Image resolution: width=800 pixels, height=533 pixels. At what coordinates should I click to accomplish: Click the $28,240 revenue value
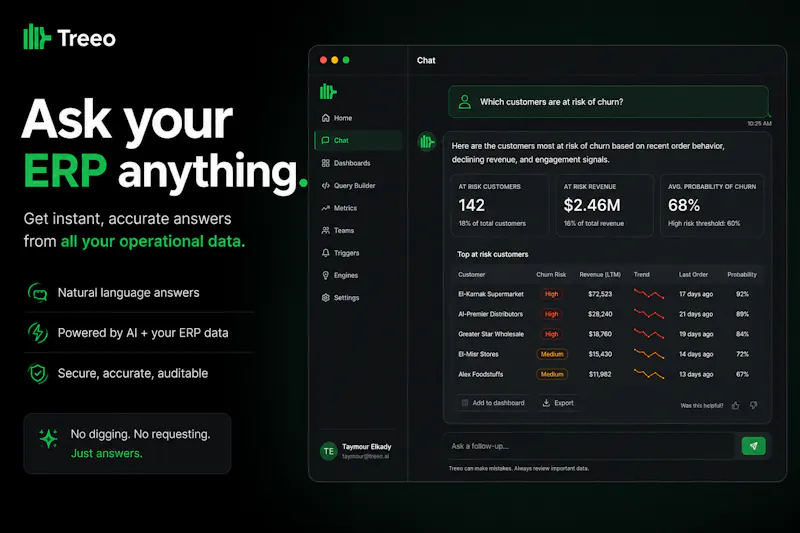tap(600, 314)
